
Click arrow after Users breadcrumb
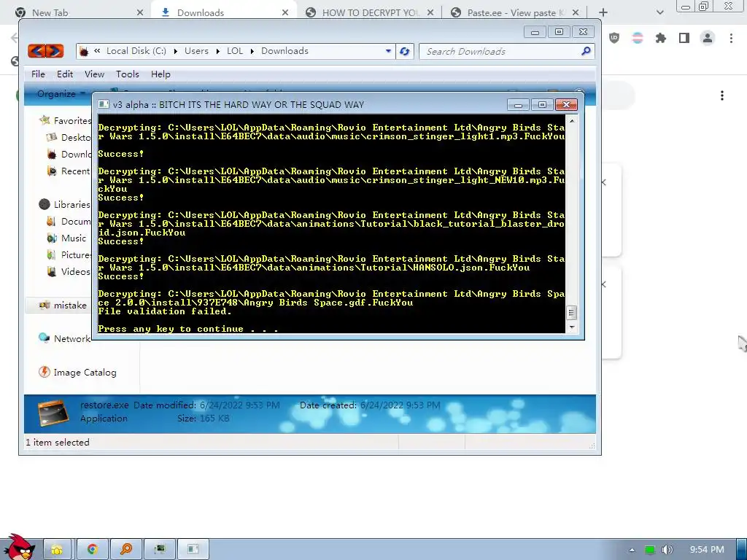tap(217, 51)
